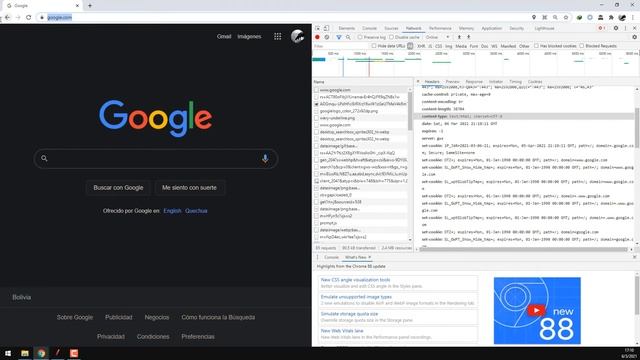The image size is (640, 360).
Task: Click the voice search microphone icon
Action: (265, 158)
